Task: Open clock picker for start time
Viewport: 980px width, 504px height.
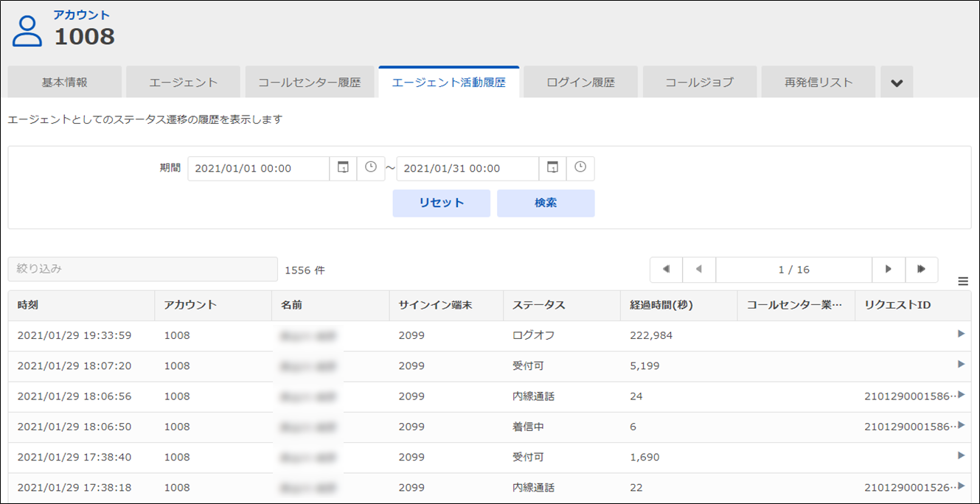Action: click(371, 168)
